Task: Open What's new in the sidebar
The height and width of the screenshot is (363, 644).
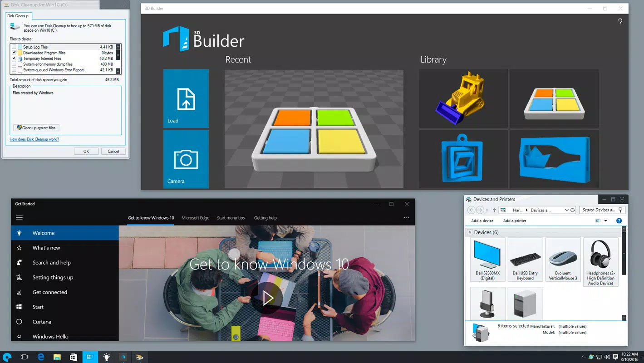Action: (x=65, y=248)
